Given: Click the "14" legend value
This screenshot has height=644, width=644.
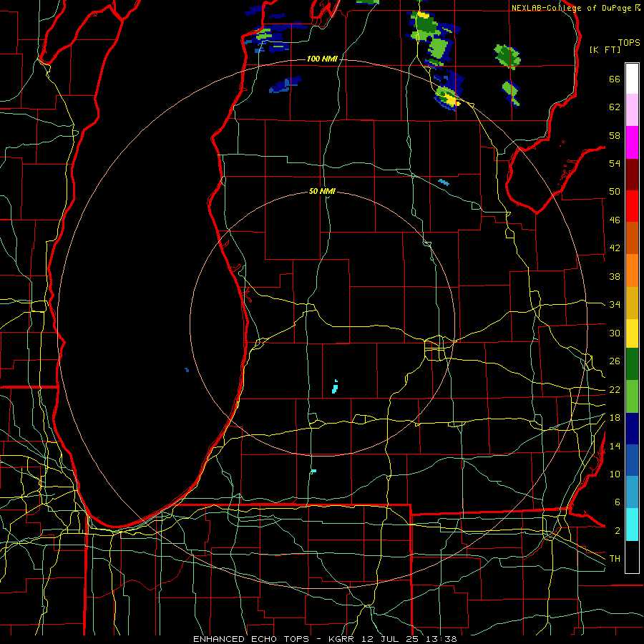Looking at the screenshot, I should tap(615, 446).
